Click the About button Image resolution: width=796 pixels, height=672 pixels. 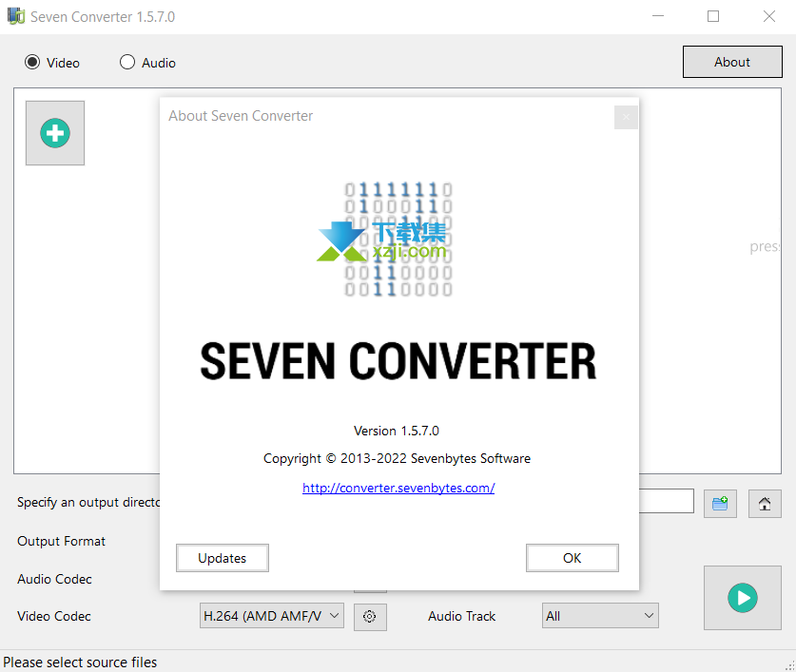(732, 62)
